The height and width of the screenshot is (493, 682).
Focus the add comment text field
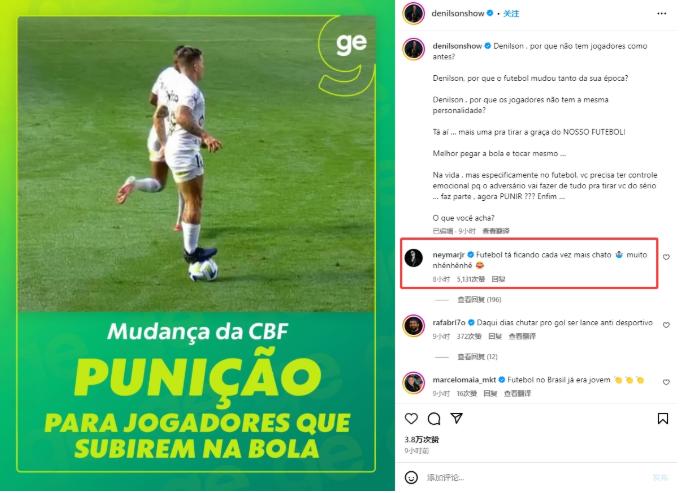pos(535,478)
